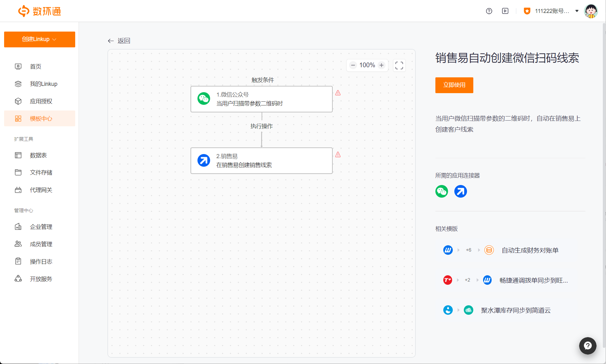Open the user avatar profile picture
606x364 pixels.
(x=591, y=11)
